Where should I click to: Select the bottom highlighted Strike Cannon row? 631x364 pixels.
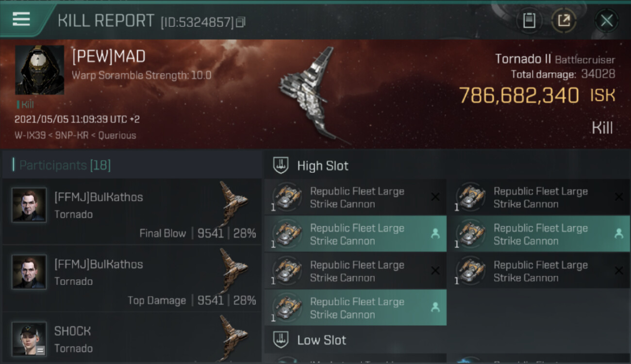355,308
